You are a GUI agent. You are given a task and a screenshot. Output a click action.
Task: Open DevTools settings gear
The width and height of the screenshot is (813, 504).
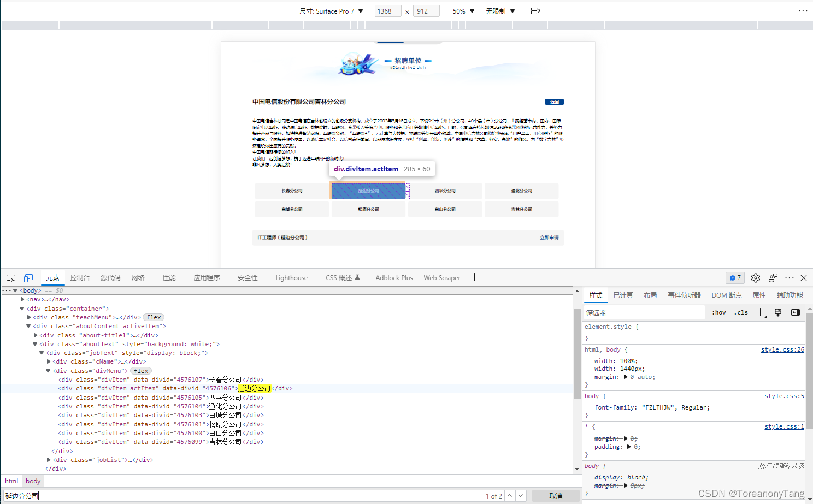tap(756, 278)
